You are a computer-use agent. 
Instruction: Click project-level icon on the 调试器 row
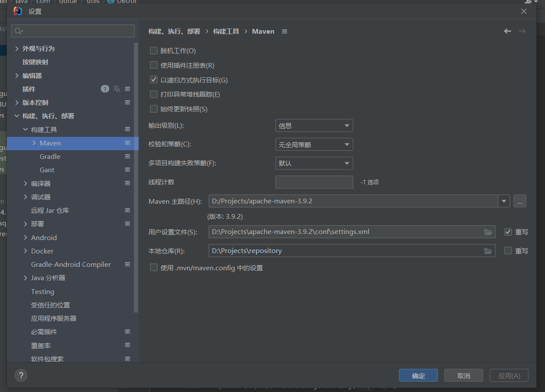(x=127, y=197)
